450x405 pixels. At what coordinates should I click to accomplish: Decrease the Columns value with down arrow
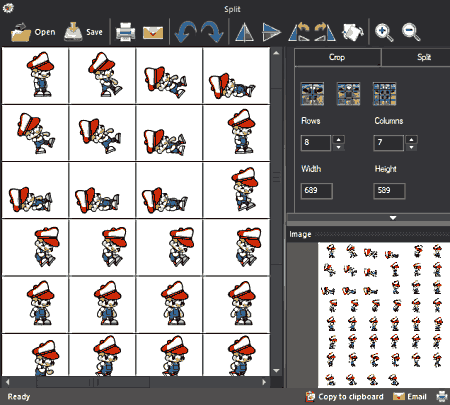411,147
